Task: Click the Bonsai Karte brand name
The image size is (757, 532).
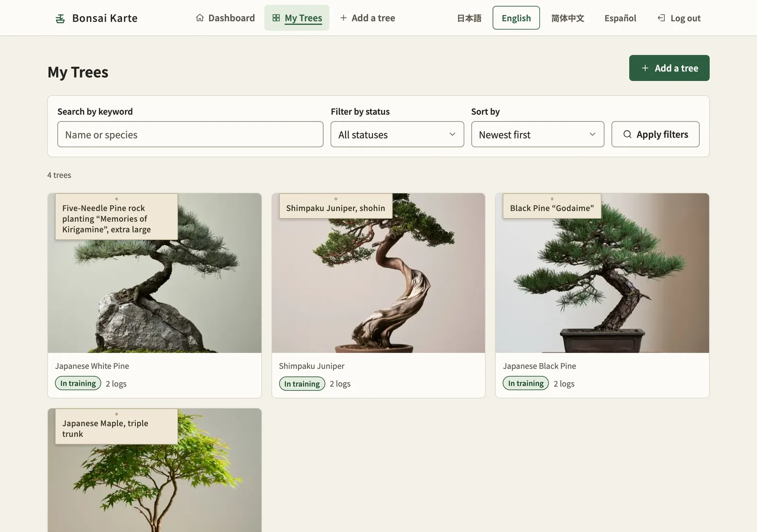Action: click(105, 18)
